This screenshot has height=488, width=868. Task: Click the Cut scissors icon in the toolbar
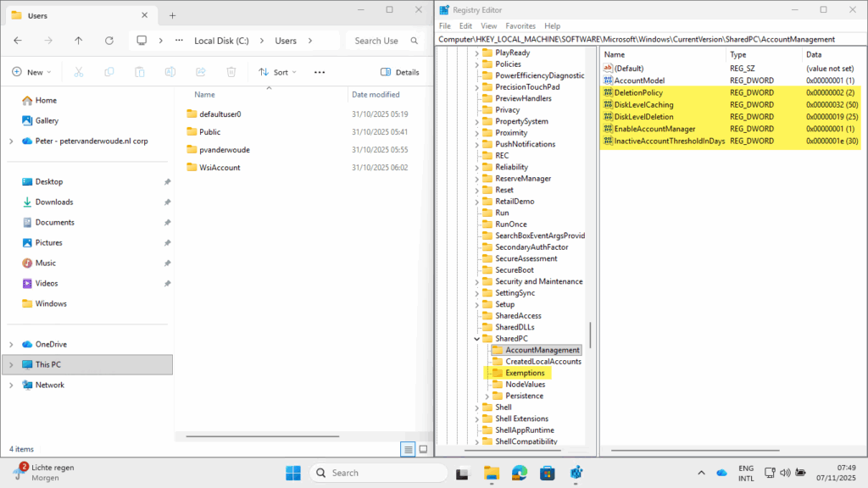(79, 72)
